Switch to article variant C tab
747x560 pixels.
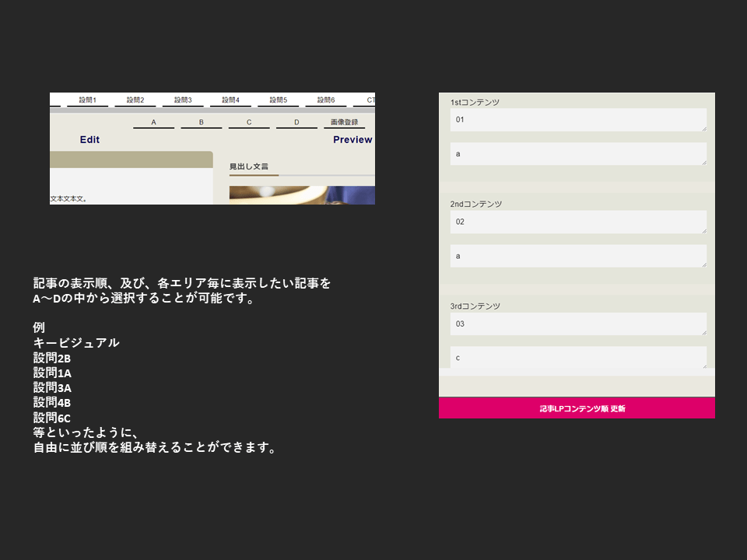click(x=249, y=123)
